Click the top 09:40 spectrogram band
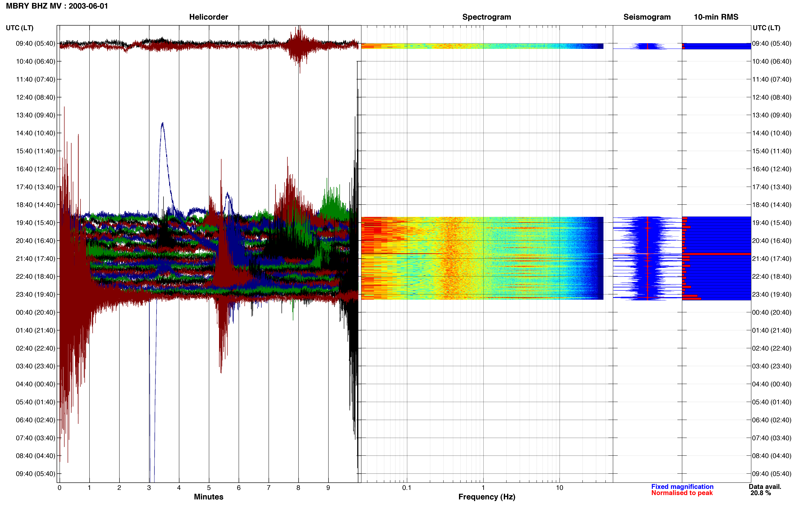812x508 pixels. click(482, 46)
